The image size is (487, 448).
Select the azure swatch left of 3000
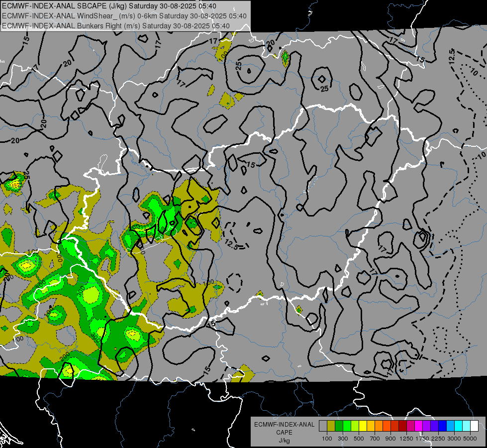tap(450, 426)
